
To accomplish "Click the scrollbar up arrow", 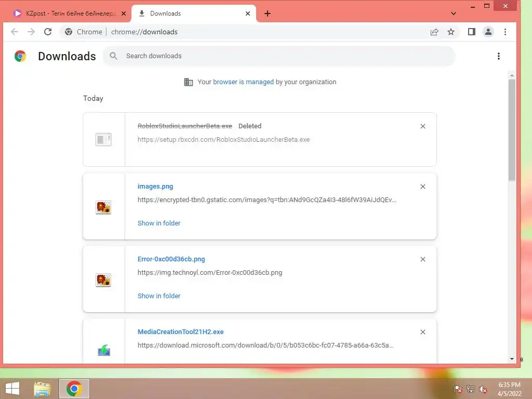I will 512,75.
